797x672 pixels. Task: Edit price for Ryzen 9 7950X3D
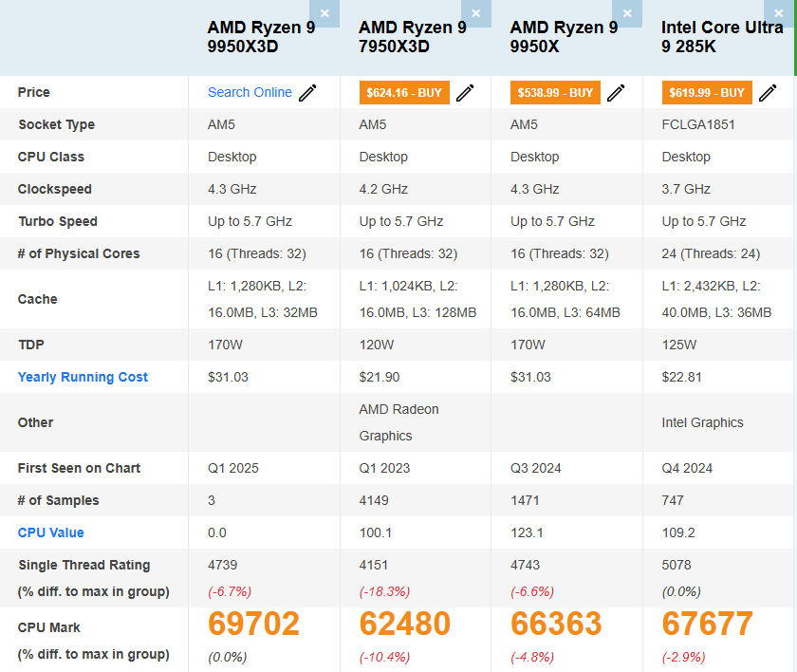pyautogui.click(x=465, y=92)
